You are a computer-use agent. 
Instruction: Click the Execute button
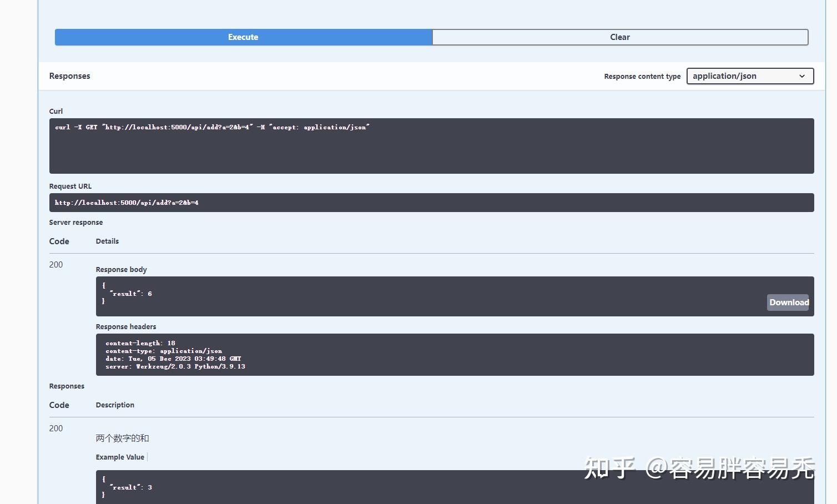pyautogui.click(x=243, y=37)
